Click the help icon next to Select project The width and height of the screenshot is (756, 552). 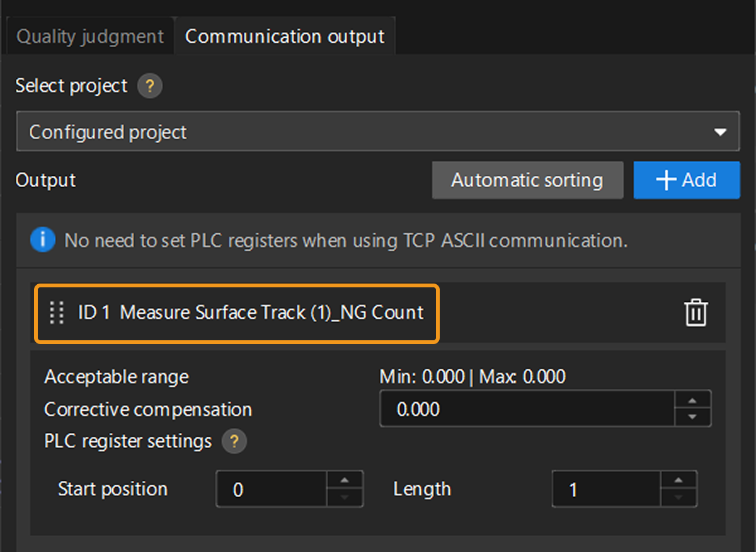coord(149,86)
